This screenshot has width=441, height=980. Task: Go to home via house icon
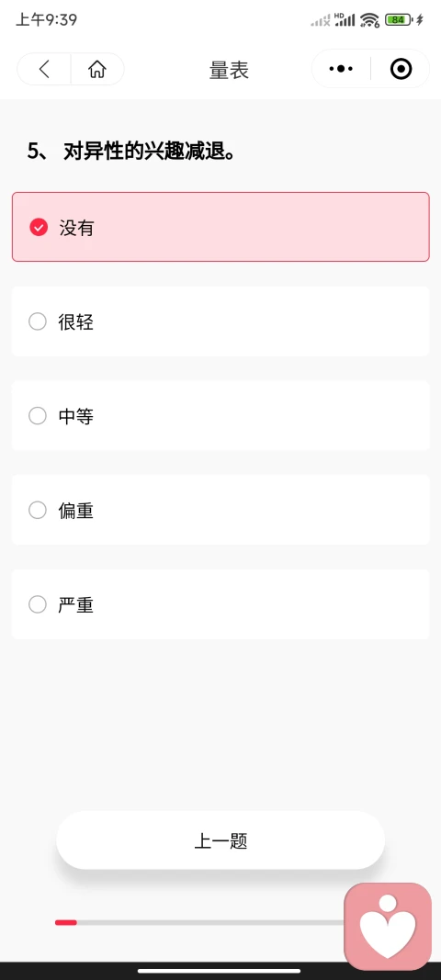[x=97, y=69]
